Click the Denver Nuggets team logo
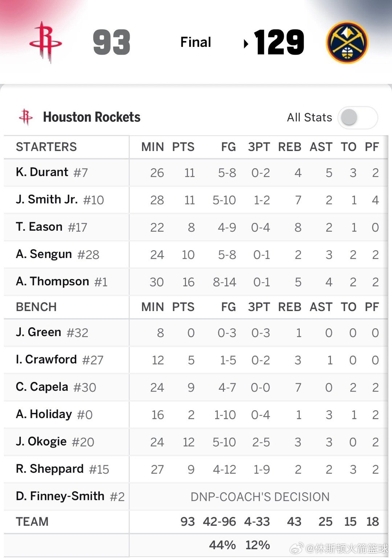Viewport: 392px width, 558px height. (x=347, y=42)
